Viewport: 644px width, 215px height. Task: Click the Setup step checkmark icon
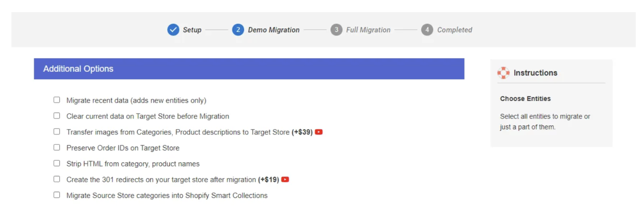pos(173,30)
